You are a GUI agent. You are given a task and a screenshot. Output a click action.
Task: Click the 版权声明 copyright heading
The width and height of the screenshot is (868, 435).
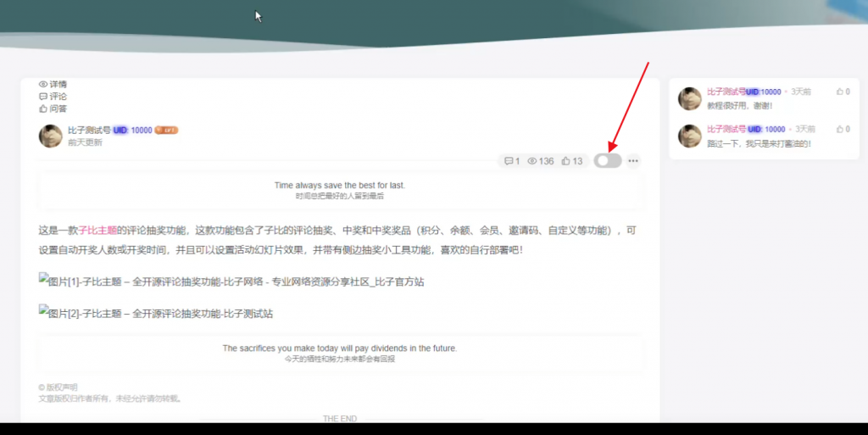pyautogui.click(x=58, y=388)
